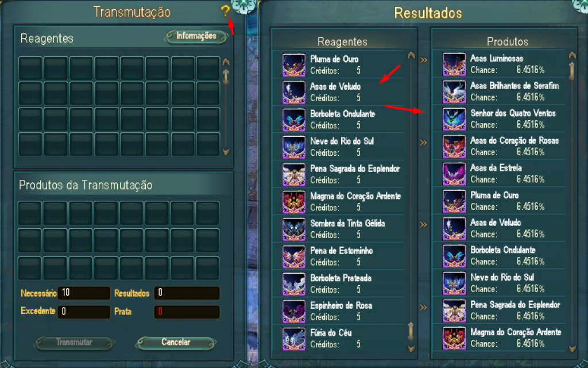Click the first empty reagent slot
Viewport: 588px width, 368px height.
pyautogui.click(x=30, y=68)
